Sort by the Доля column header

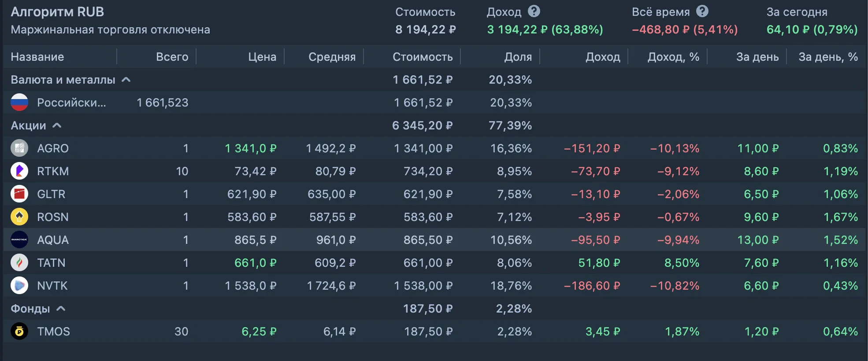click(518, 57)
